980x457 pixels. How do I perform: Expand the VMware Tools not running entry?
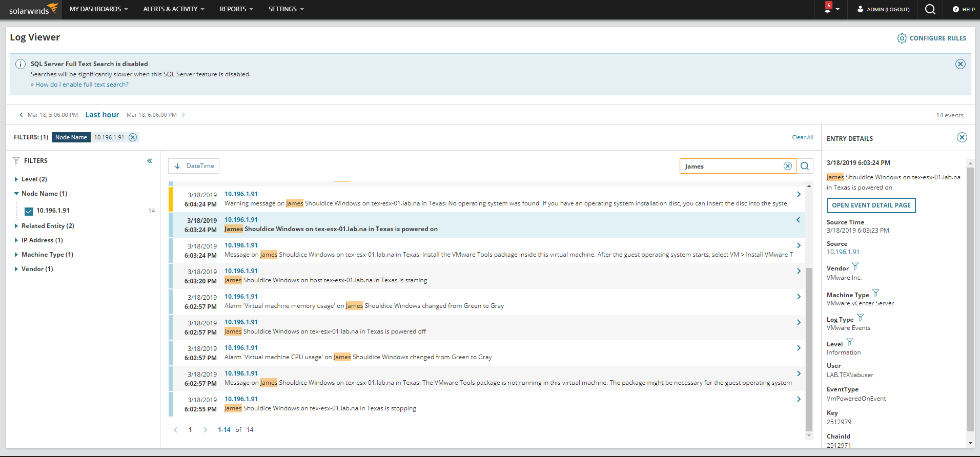pyautogui.click(x=799, y=373)
